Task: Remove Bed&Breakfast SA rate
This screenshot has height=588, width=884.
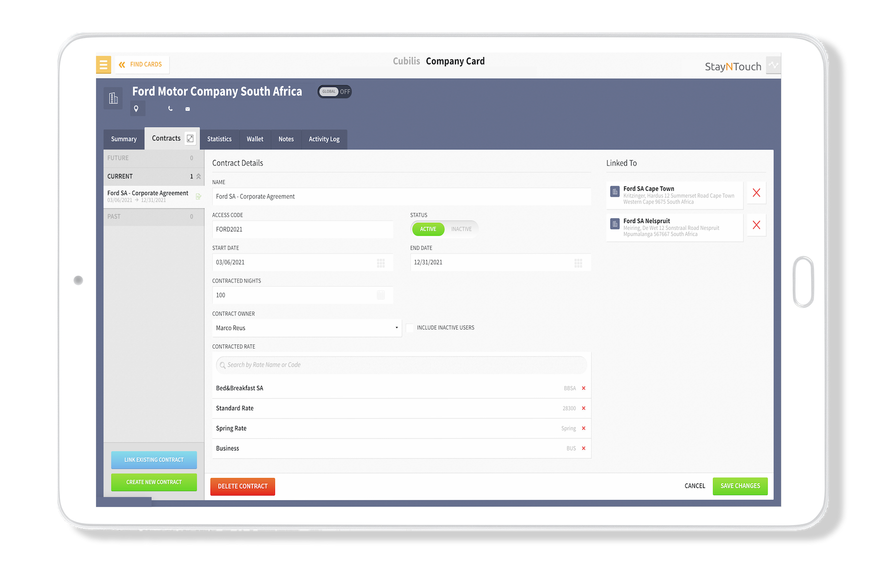Action: pyautogui.click(x=583, y=388)
